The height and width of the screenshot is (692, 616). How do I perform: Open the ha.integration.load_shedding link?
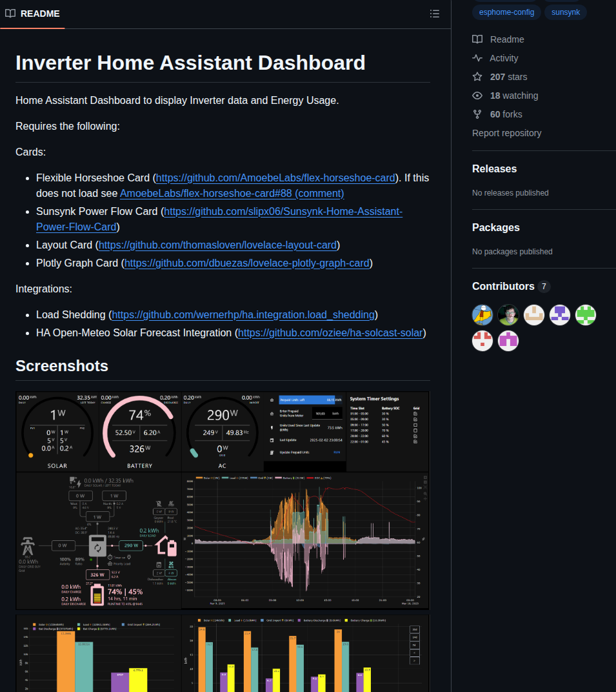(243, 314)
